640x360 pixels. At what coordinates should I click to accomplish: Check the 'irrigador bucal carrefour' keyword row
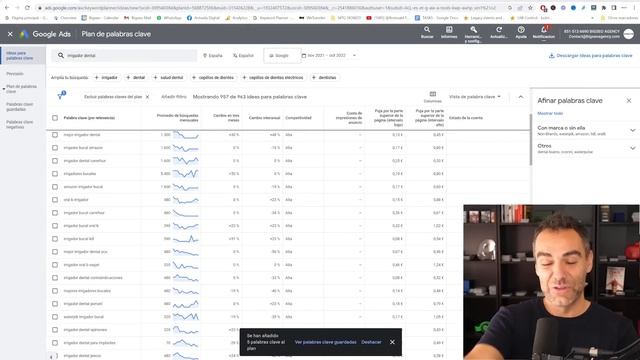coord(55,213)
